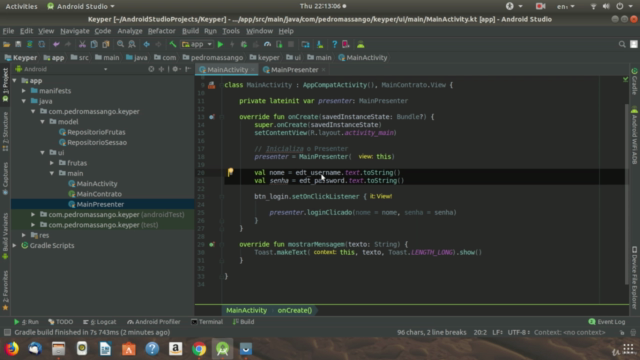Open the File menu

point(8,31)
